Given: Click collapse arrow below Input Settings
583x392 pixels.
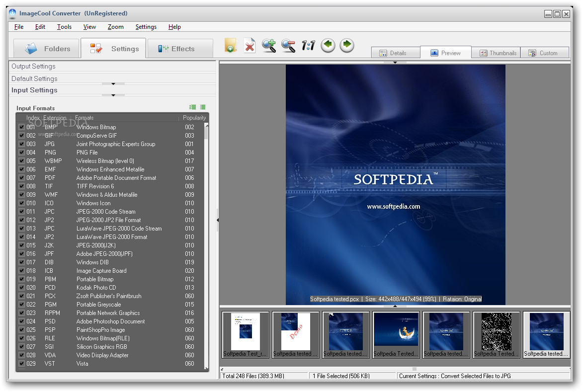Looking at the screenshot, I should (113, 95).
